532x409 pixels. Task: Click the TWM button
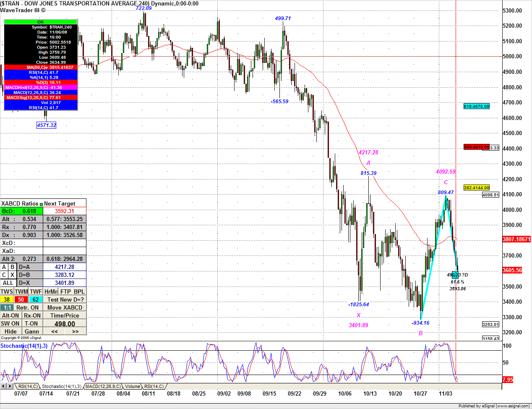(21, 292)
